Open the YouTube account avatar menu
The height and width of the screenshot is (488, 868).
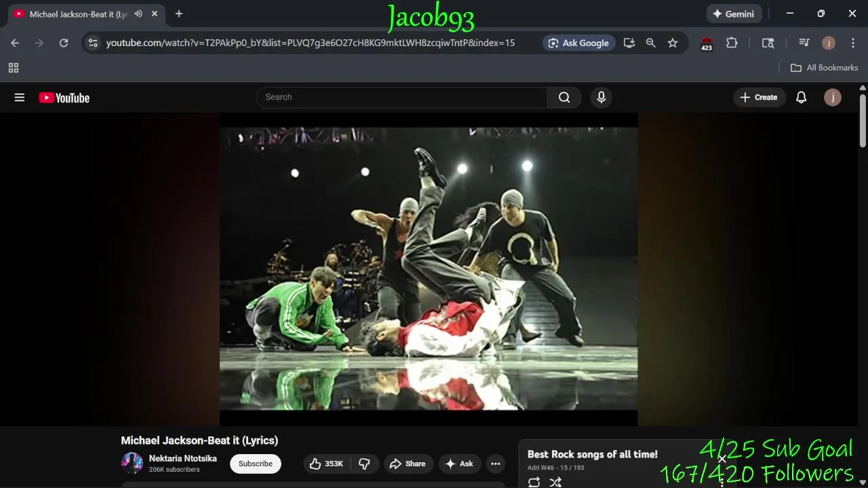coord(832,98)
